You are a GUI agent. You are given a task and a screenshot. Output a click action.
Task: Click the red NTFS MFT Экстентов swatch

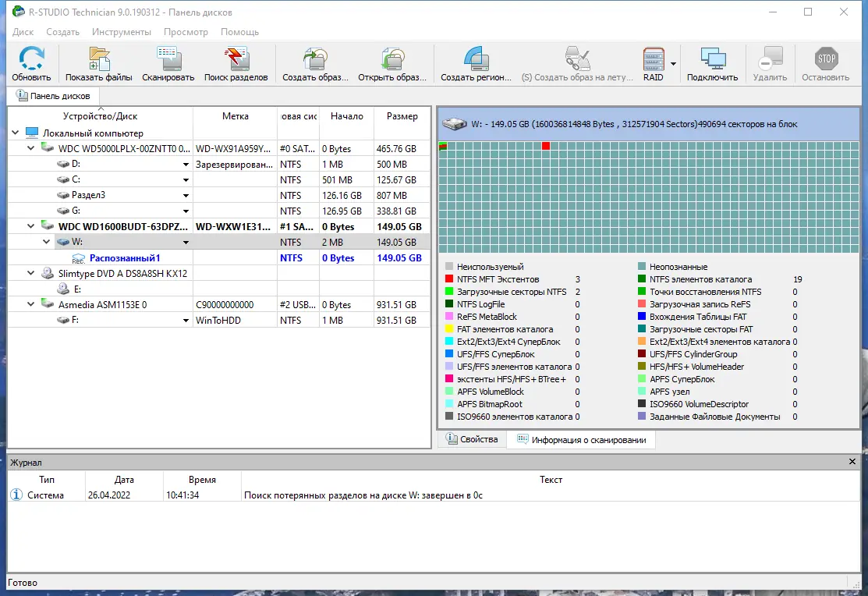point(449,279)
